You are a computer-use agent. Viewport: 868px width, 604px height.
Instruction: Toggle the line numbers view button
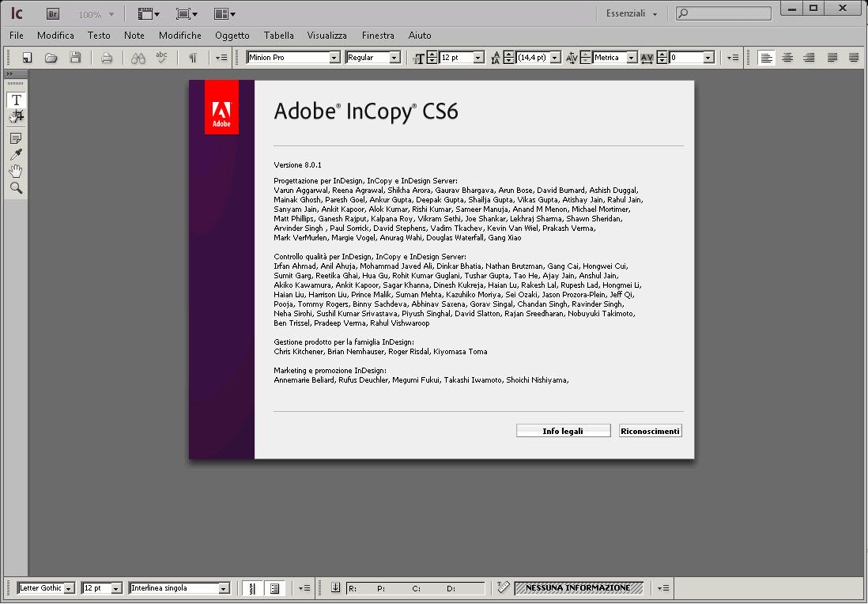[x=252, y=588]
